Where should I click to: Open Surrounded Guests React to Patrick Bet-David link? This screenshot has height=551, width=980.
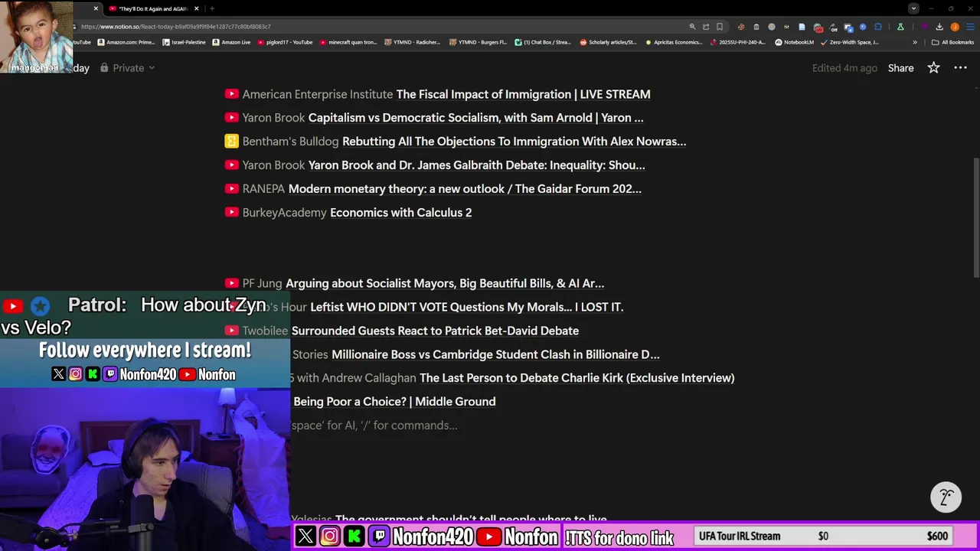(435, 331)
